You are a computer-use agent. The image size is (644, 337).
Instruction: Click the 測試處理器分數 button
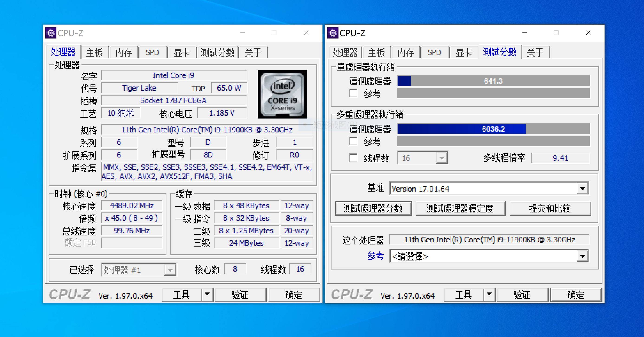[373, 208]
